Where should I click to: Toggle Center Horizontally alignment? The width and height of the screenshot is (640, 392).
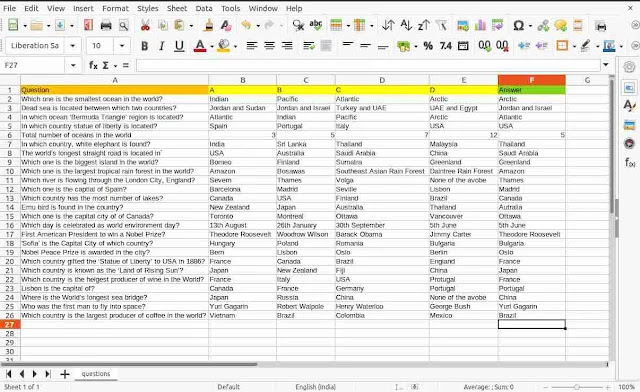coord(269,46)
